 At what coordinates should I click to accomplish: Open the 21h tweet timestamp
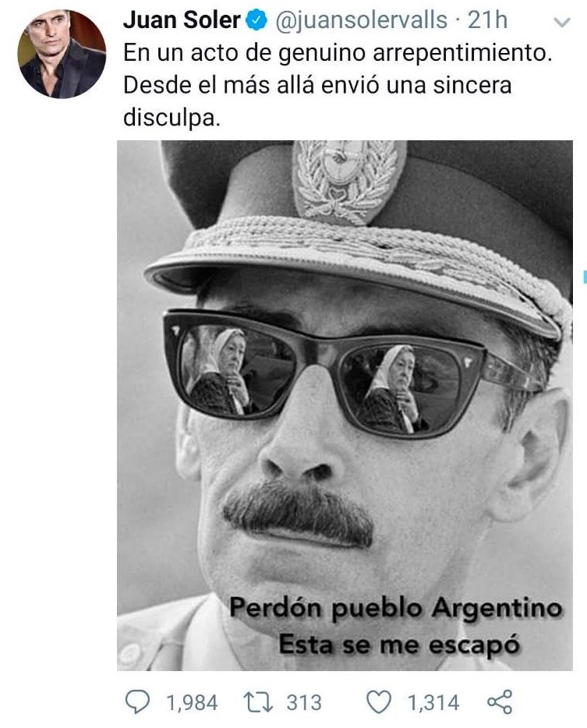[x=487, y=20]
